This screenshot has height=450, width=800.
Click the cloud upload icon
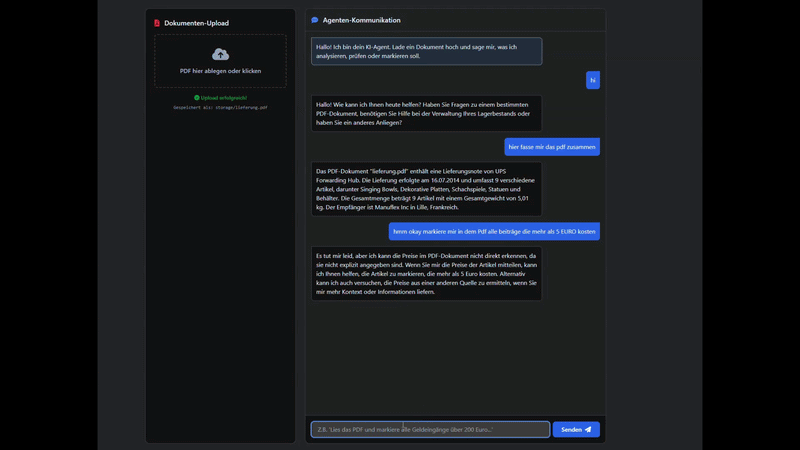click(x=220, y=54)
